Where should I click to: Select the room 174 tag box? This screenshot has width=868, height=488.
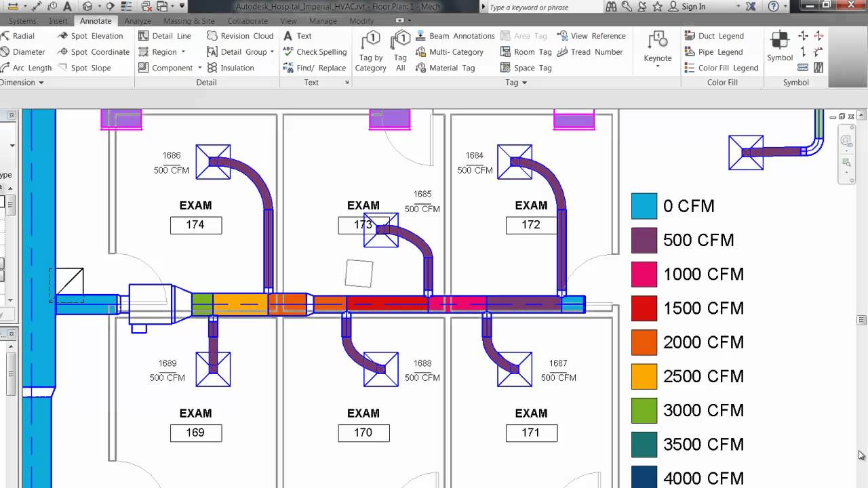[195, 225]
